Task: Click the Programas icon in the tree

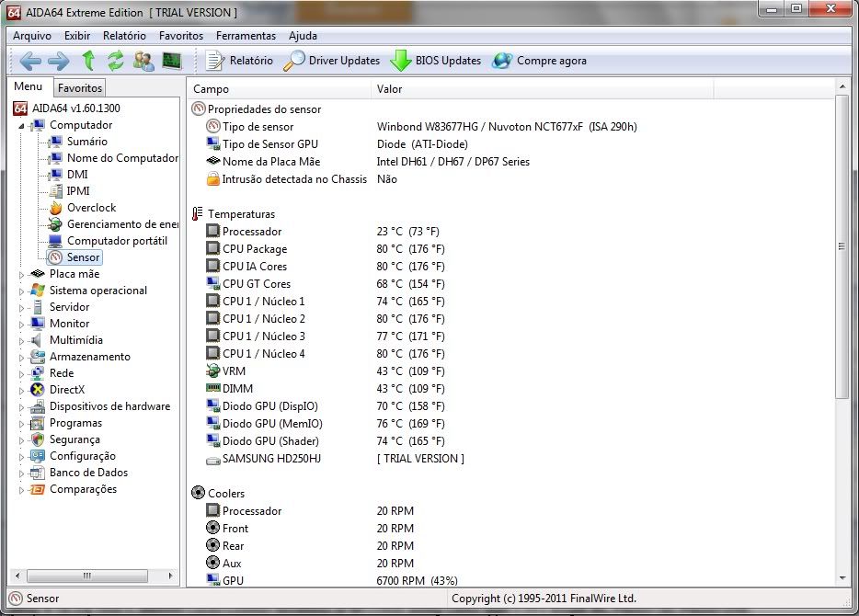Action: click(38, 423)
